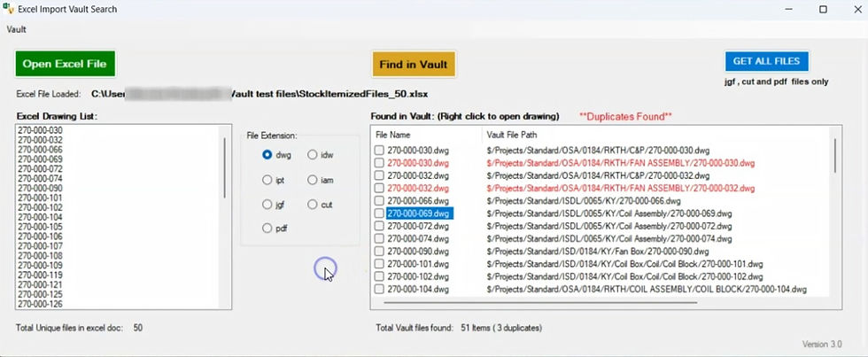Screen dimensions: 868x357
Task: Check the box for 270-000-072.dwg
Action: click(379, 226)
